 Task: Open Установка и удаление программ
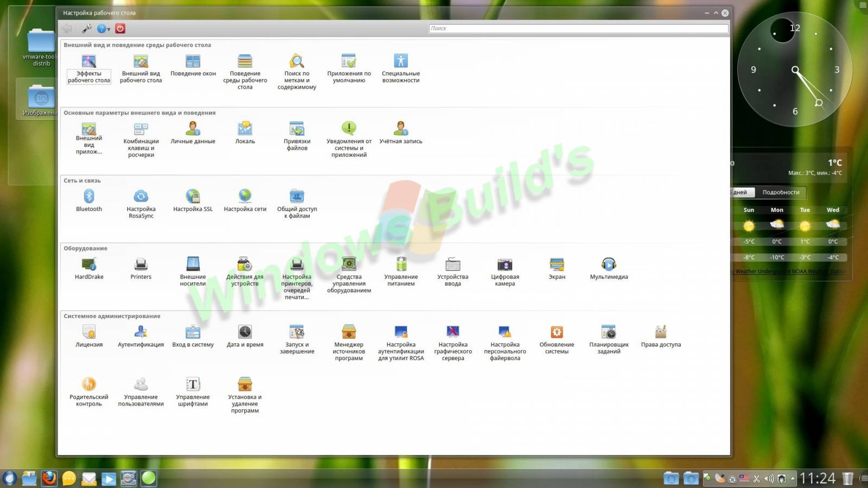pos(245,396)
